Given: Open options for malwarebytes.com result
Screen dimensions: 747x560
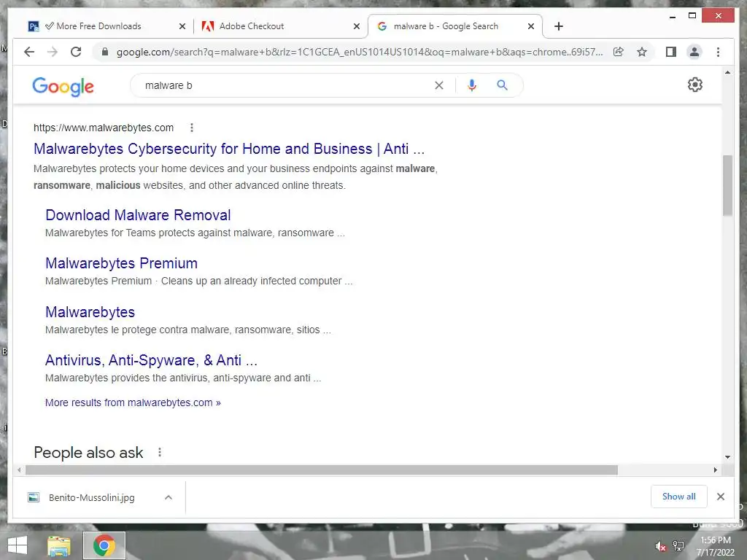Looking at the screenshot, I should point(192,128).
